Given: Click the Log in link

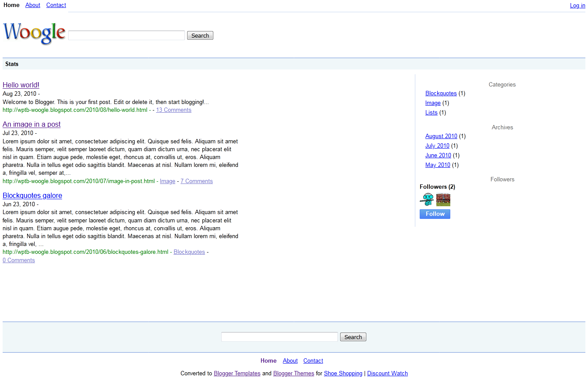Looking at the screenshot, I should point(578,6).
